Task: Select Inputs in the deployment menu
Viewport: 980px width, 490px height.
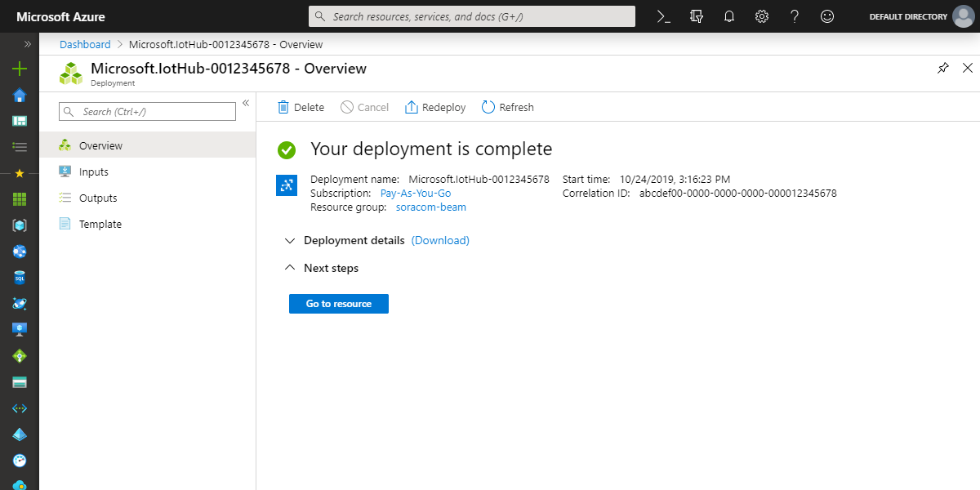Action: pos(94,172)
